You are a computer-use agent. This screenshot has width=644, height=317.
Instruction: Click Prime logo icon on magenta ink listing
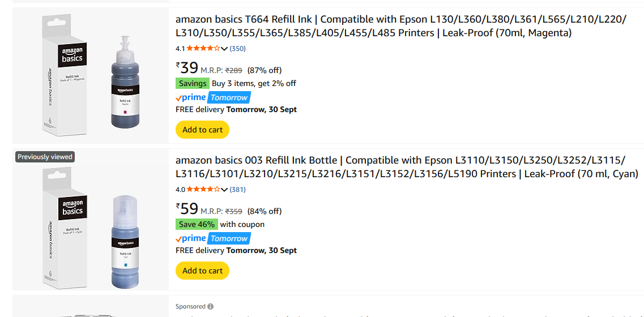[191, 97]
